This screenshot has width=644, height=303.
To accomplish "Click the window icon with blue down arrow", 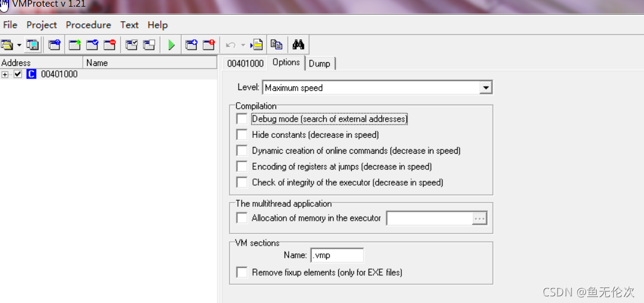I will pyautogui.click(x=191, y=45).
